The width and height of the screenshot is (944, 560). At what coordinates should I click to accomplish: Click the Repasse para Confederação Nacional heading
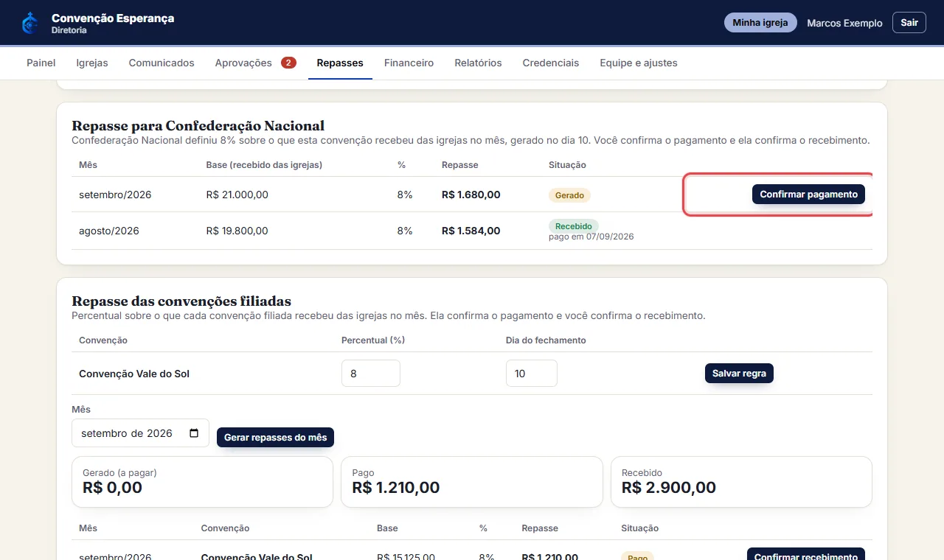[x=198, y=125]
